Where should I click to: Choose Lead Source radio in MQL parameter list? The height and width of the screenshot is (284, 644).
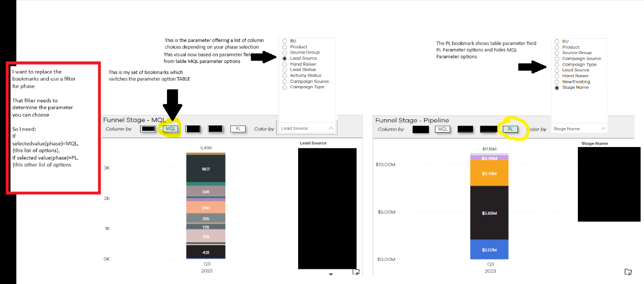(284, 58)
